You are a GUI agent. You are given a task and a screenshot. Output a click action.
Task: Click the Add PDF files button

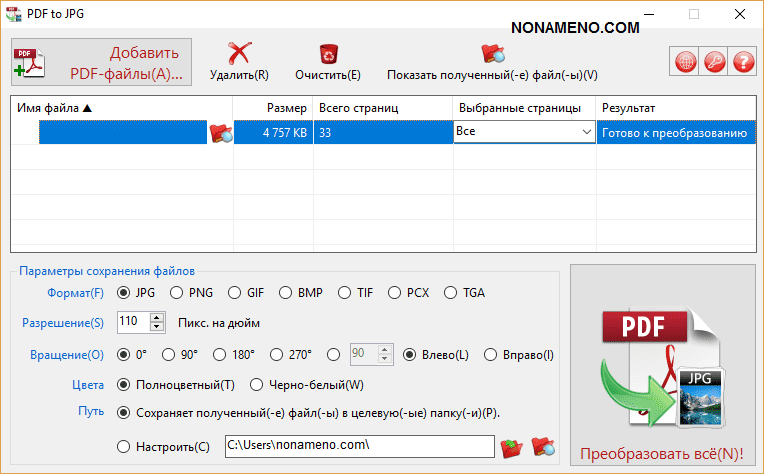coord(100,62)
